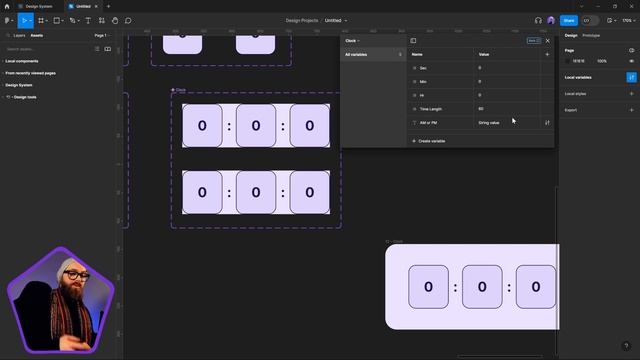Edit page background opacity 100%
The width and height of the screenshot is (640, 360).
pos(602,61)
